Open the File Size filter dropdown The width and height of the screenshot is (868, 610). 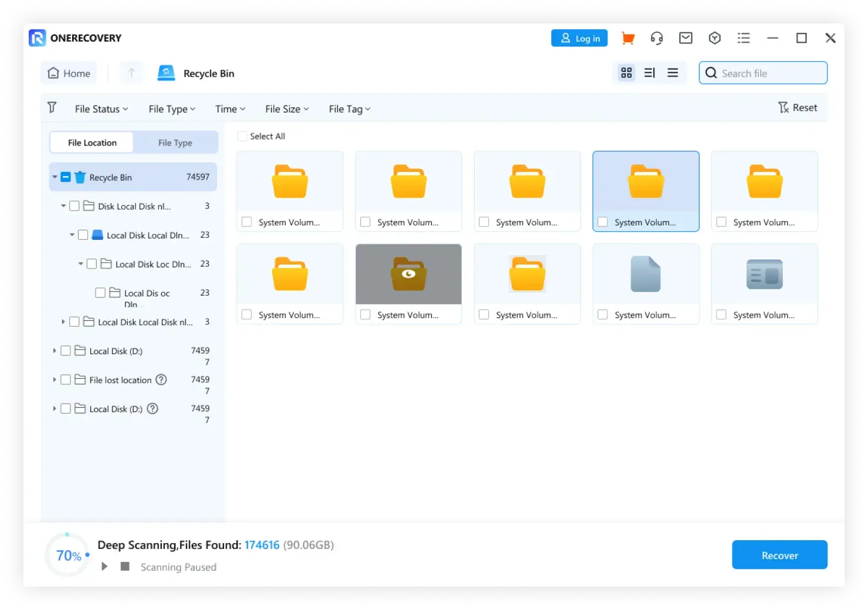[x=286, y=109]
